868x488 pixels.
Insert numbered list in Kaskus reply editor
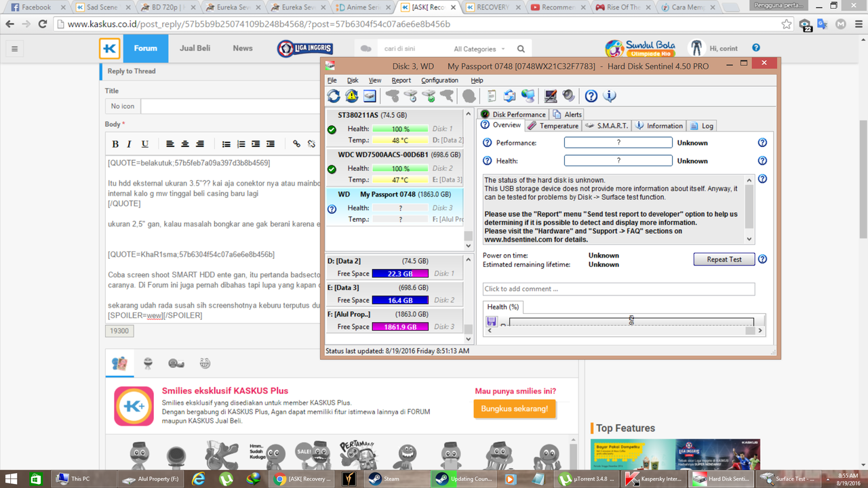pos(241,144)
